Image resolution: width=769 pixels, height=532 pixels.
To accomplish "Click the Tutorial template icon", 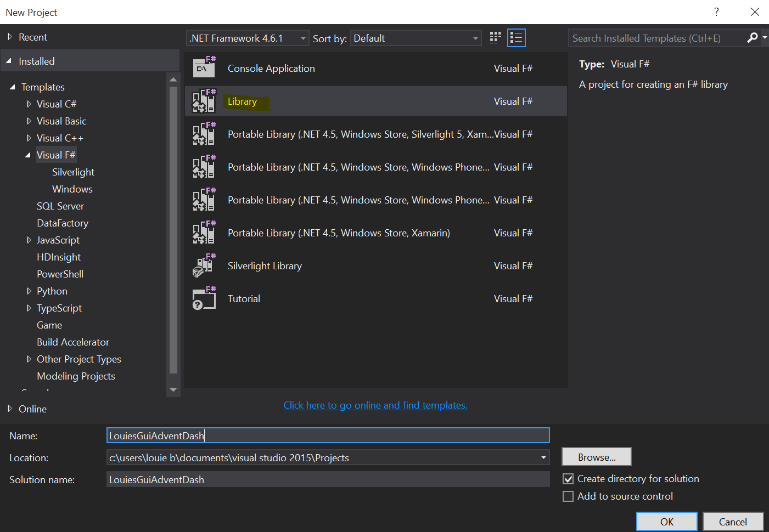I will [x=204, y=298].
